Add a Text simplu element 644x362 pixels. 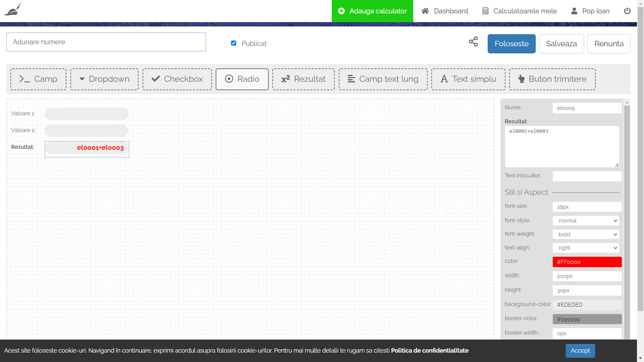(x=468, y=79)
